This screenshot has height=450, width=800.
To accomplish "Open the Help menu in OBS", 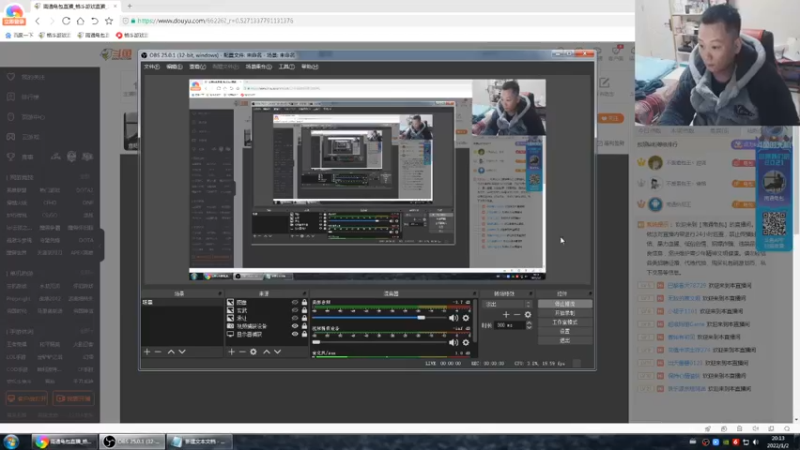I will pyautogui.click(x=309, y=67).
